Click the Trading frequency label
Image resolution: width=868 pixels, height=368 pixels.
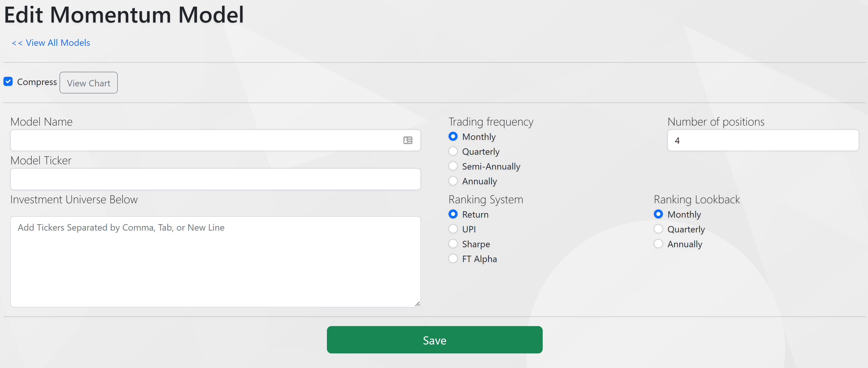pos(491,121)
